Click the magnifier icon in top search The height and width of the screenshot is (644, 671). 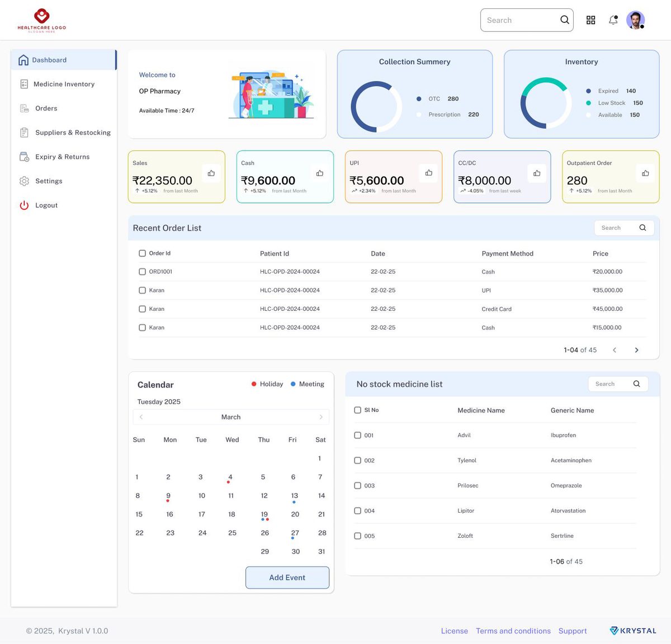(565, 20)
